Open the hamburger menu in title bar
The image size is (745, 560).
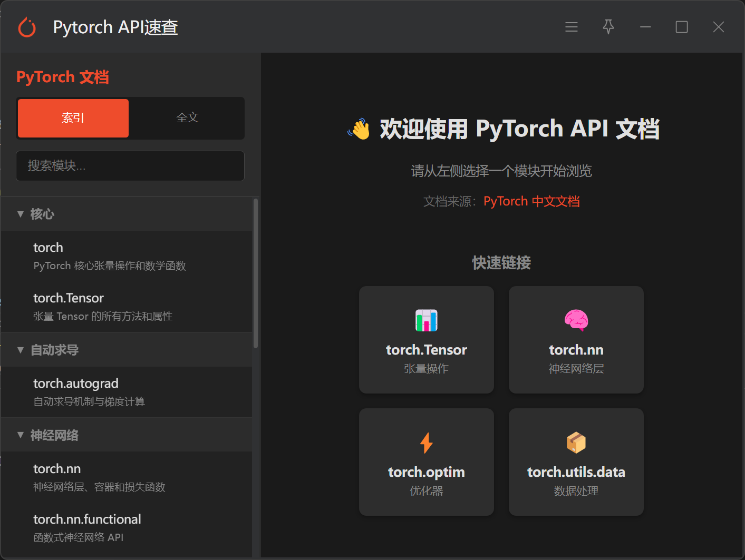pos(572,27)
